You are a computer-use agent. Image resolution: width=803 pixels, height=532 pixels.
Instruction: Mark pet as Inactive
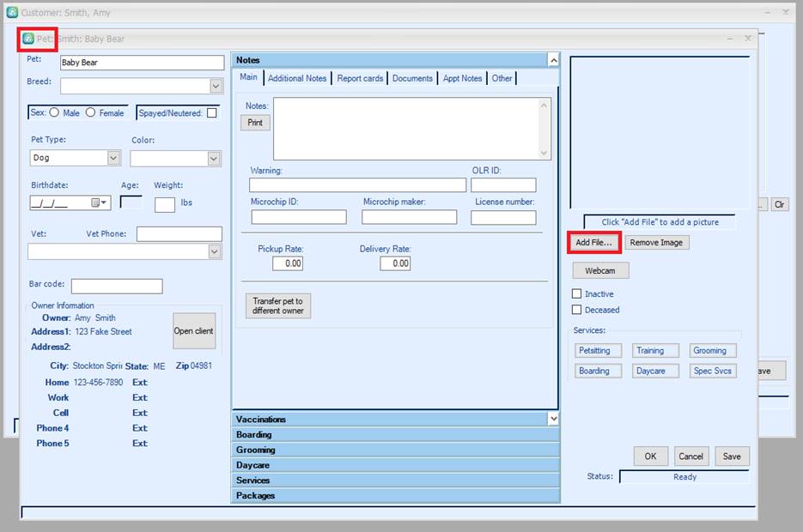[x=577, y=293]
